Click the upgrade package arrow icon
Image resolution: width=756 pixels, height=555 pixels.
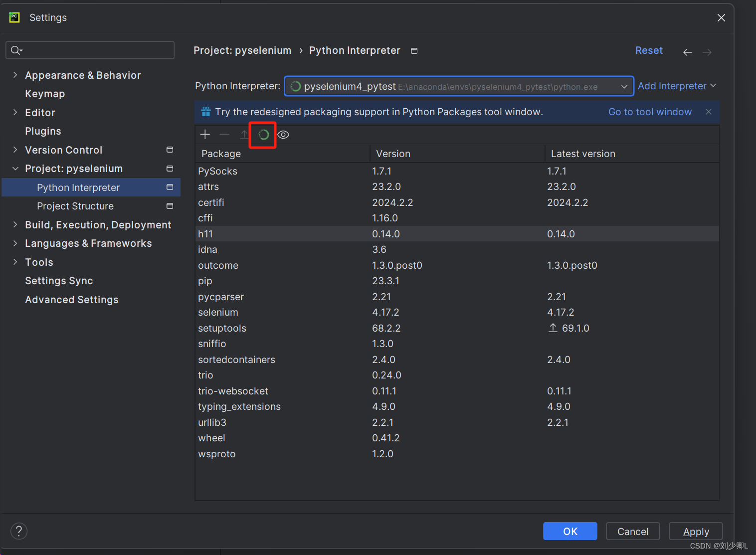tap(244, 134)
